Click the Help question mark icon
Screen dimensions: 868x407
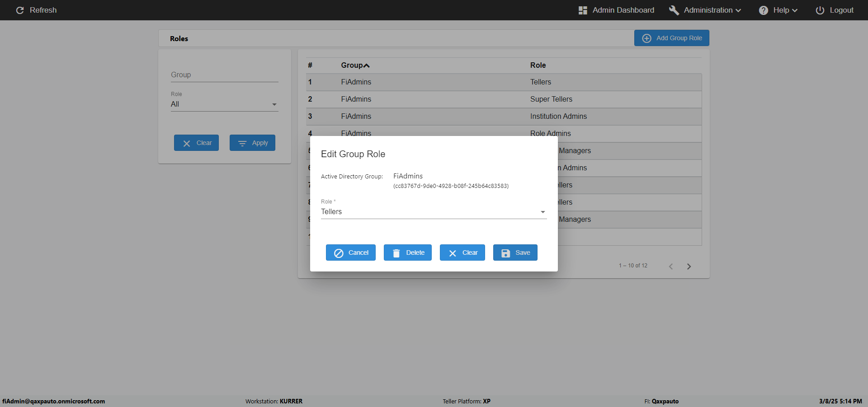click(764, 10)
